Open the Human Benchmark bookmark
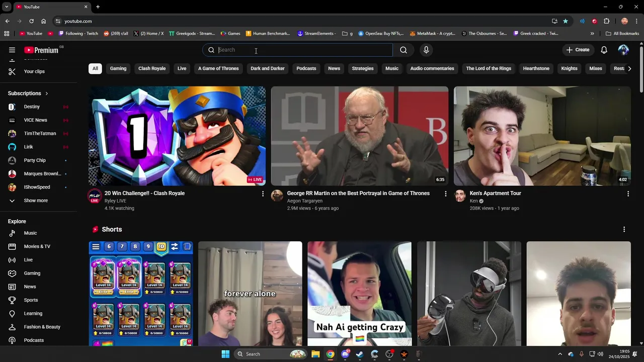 point(268,34)
